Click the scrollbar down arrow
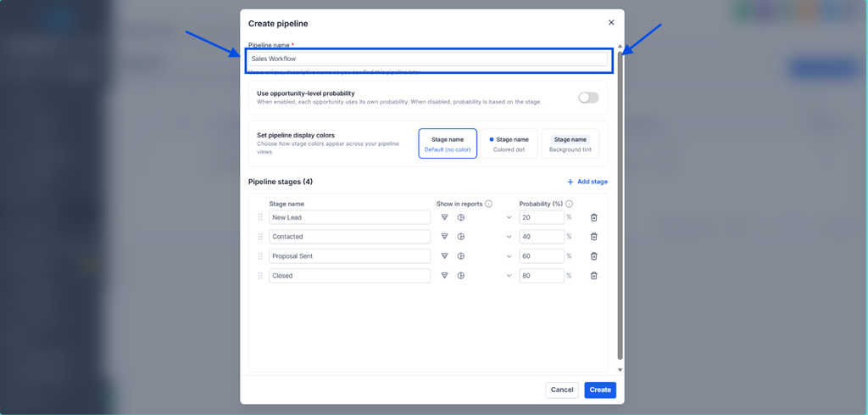 click(x=620, y=369)
